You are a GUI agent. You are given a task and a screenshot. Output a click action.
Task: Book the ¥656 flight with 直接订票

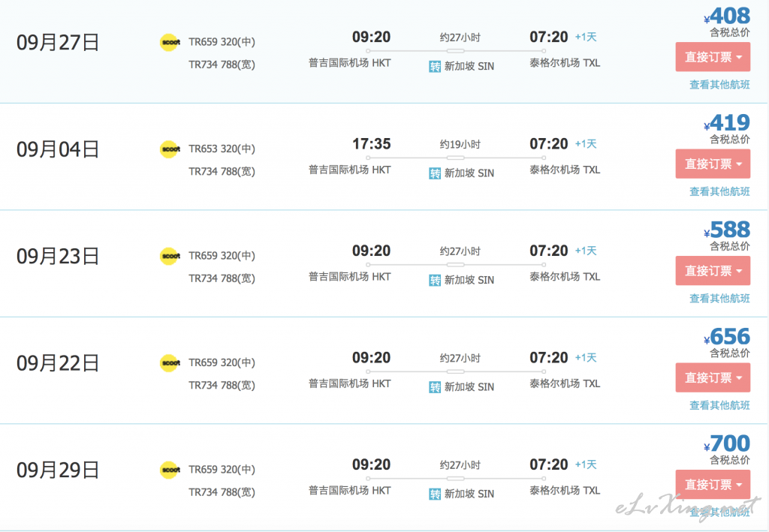713,377
